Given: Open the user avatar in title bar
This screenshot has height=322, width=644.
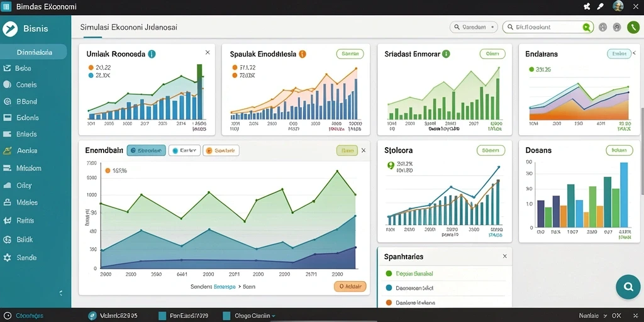Looking at the screenshot, I should coord(618,6).
